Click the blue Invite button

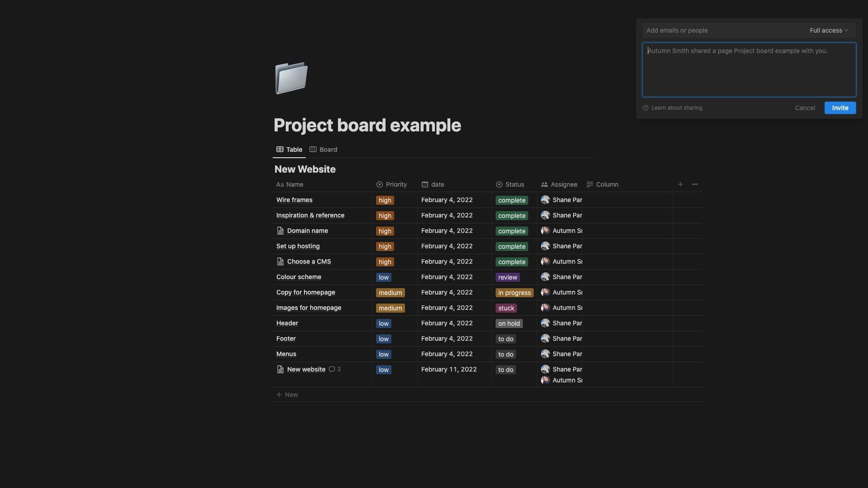pyautogui.click(x=840, y=108)
